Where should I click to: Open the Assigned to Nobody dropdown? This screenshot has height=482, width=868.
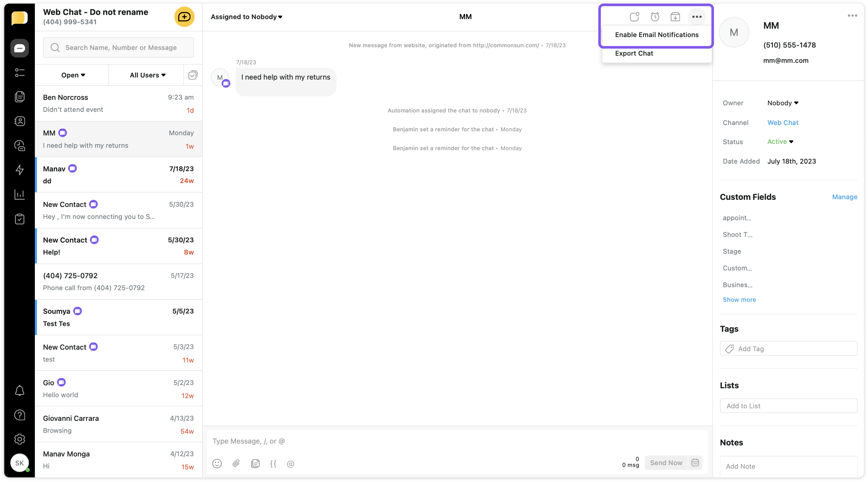(x=247, y=17)
